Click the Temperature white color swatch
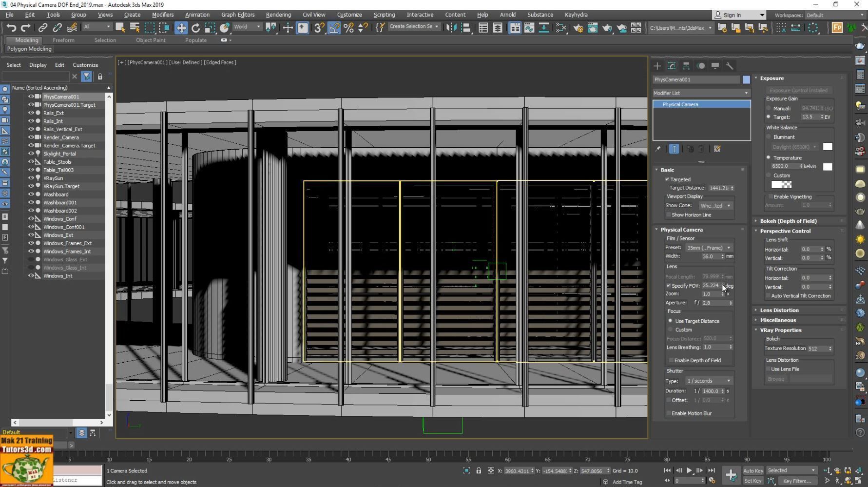 828,167
